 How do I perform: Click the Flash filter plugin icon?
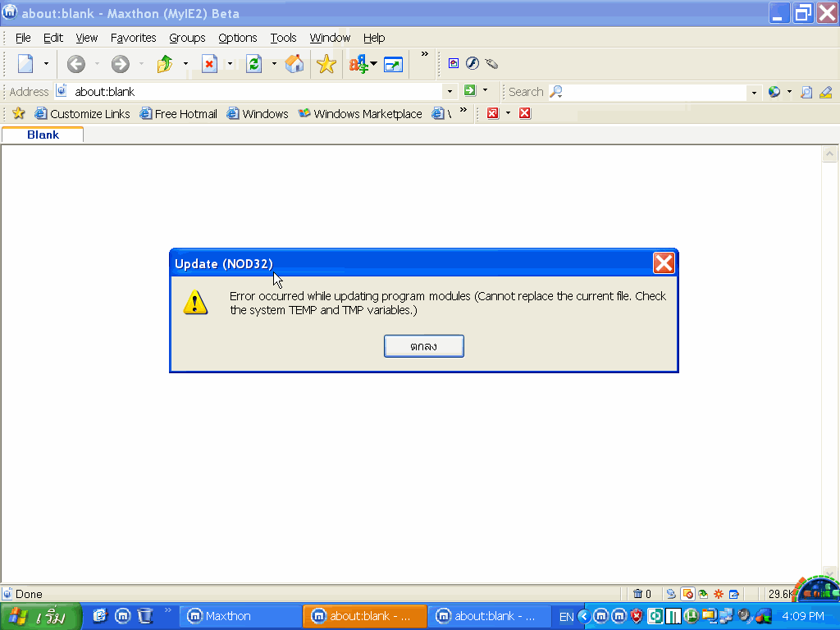(472, 63)
